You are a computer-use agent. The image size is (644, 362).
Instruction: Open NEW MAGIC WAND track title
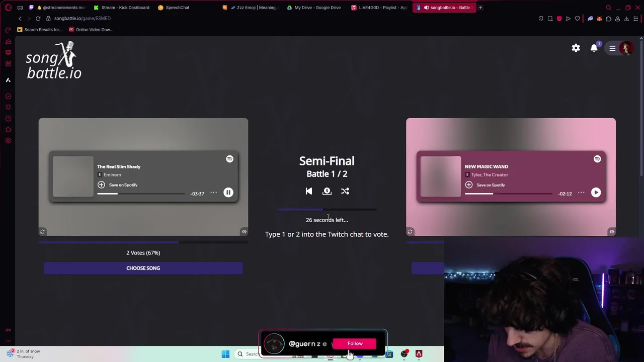pyautogui.click(x=487, y=166)
